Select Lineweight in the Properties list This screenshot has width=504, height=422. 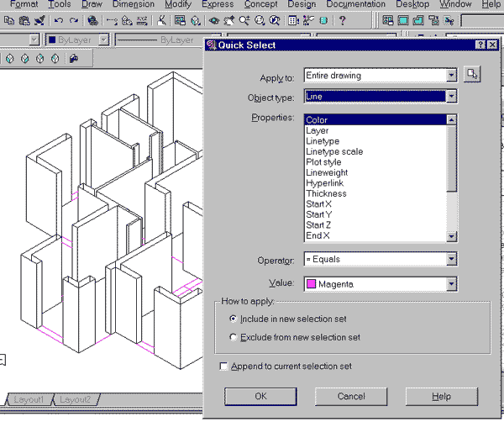[327, 172]
